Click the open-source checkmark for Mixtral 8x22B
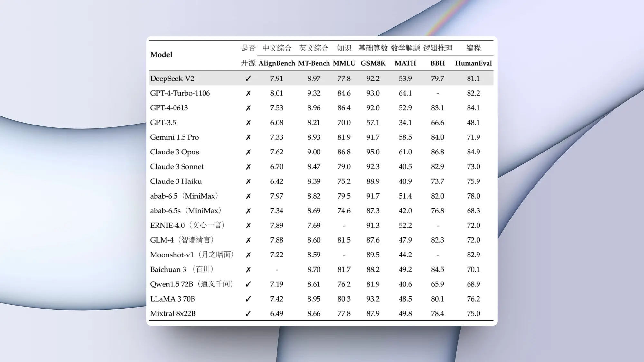This screenshot has width=644, height=362. (x=248, y=314)
